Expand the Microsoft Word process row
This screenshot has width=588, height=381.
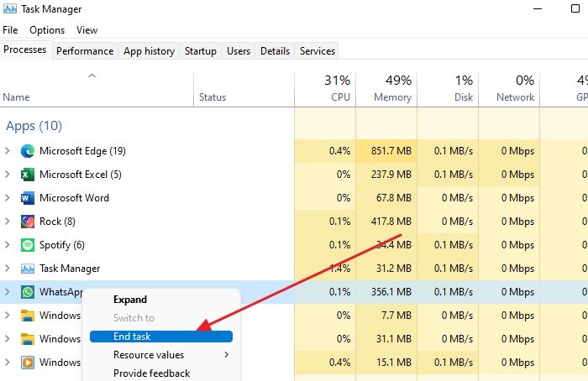coord(7,198)
